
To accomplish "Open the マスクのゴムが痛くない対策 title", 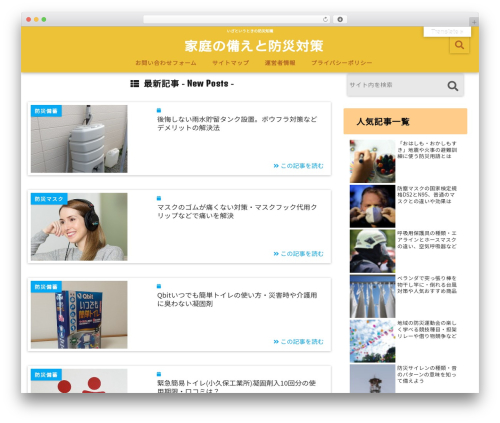I will pyautogui.click(x=237, y=212).
